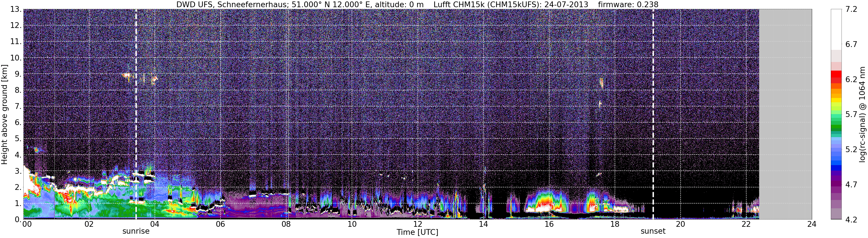
Task: Click the 'sunrise' label below the axis
Action: pyautogui.click(x=136, y=231)
